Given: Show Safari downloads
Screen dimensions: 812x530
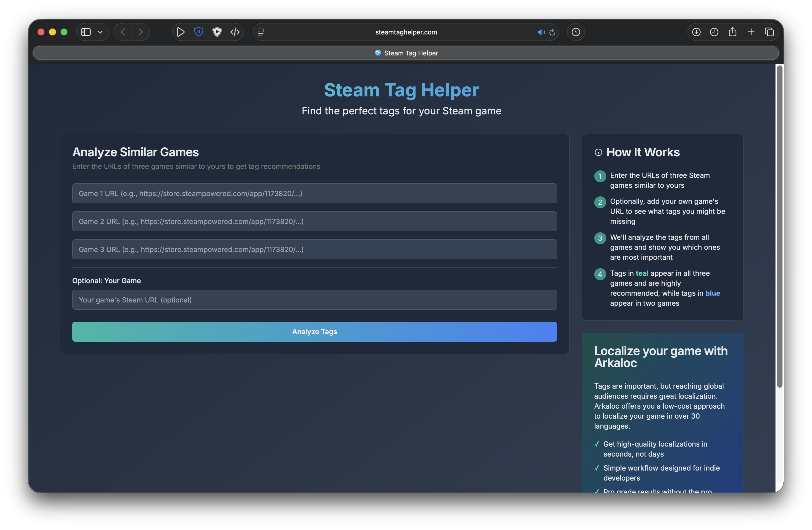Looking at the screenshot, I should pyautogui.click(x=696, y=32).
